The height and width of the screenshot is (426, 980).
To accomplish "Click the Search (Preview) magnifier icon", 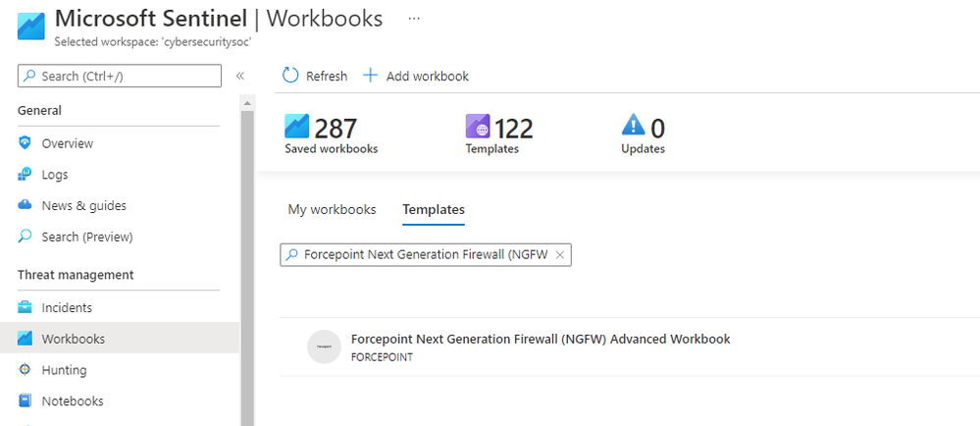I will (25, 237).
